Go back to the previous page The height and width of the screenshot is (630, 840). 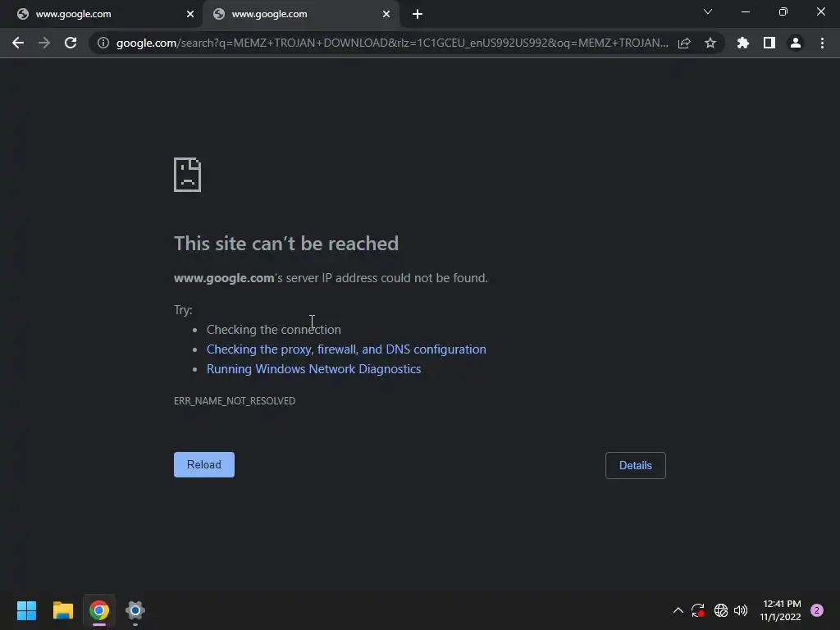pyautogui.click(x=18, y=43)
